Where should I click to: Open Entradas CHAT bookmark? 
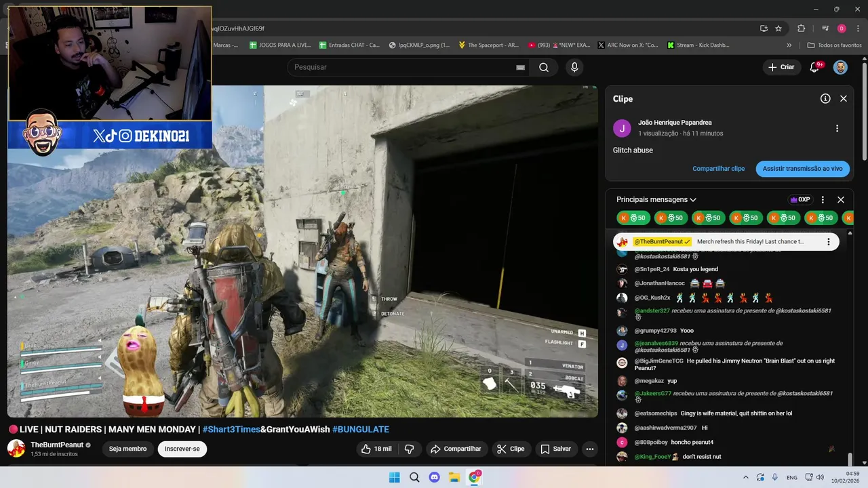350,45
